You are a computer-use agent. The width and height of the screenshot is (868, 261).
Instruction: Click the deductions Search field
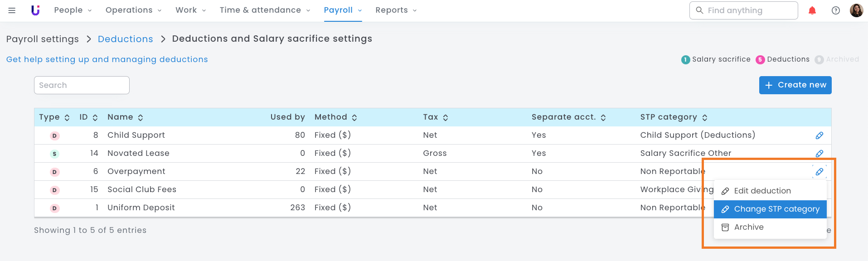[x=82, y=85]
